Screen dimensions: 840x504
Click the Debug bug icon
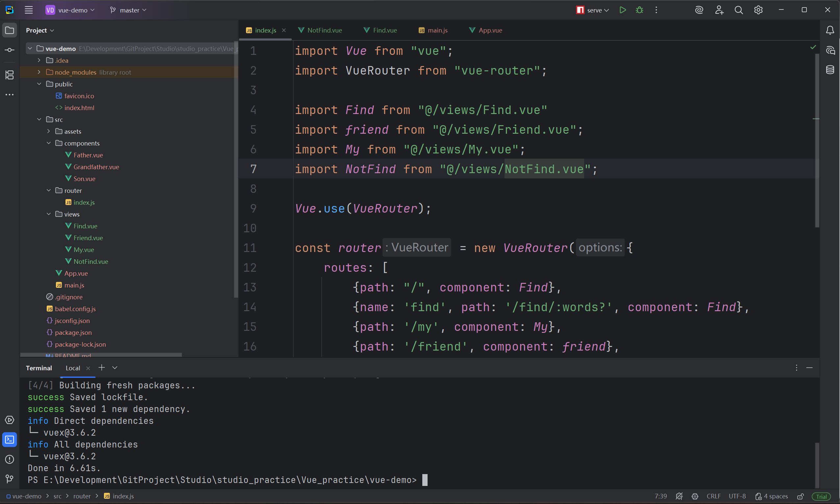click(x=639, y=10)
